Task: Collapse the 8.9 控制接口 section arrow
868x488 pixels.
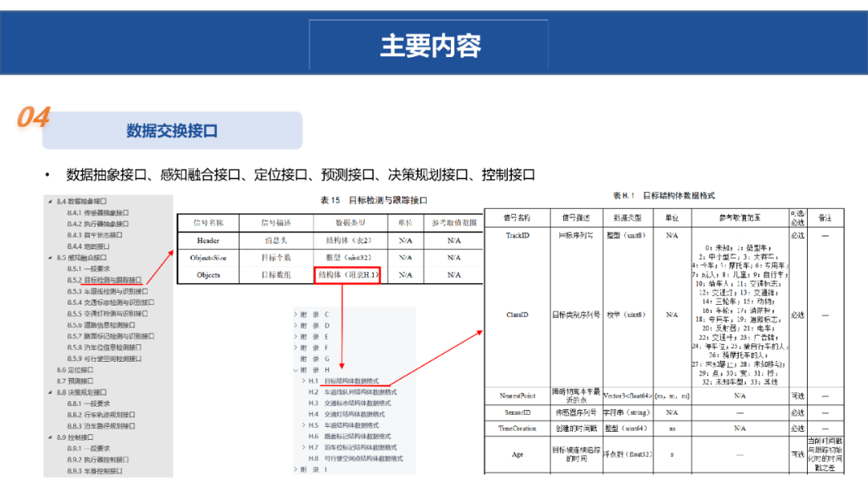Action: [50, 437]
